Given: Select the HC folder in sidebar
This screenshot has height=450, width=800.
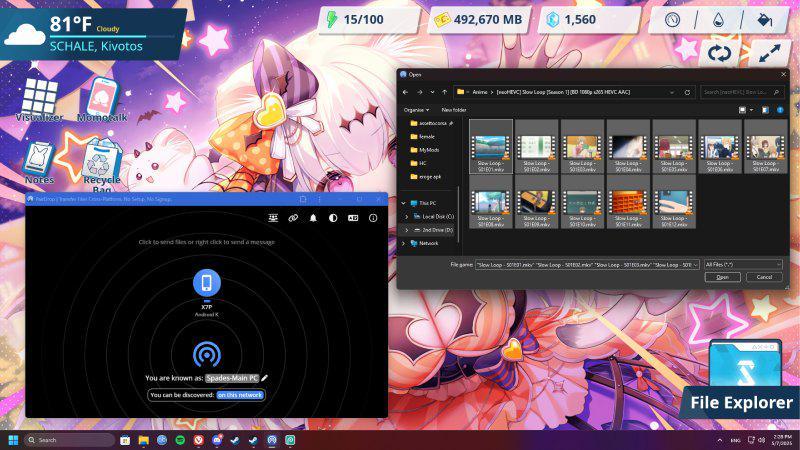Looking at the screenshot, I should pos(418,163).
